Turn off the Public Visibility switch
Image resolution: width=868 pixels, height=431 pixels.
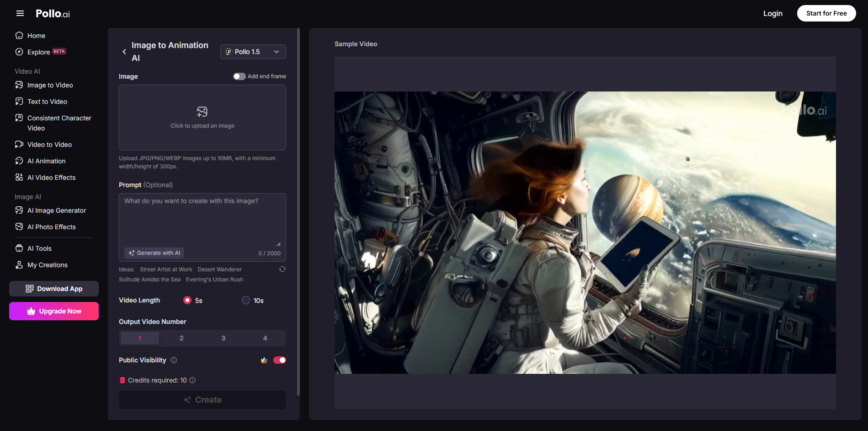(280, 360)
